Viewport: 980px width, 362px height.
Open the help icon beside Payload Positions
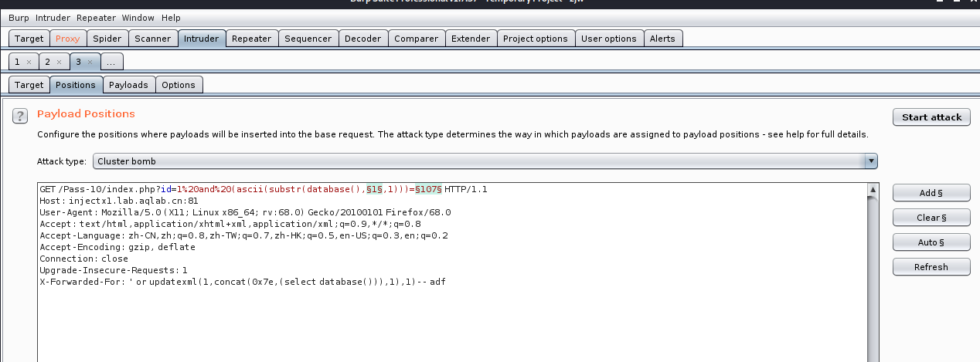tap(21, 116)
